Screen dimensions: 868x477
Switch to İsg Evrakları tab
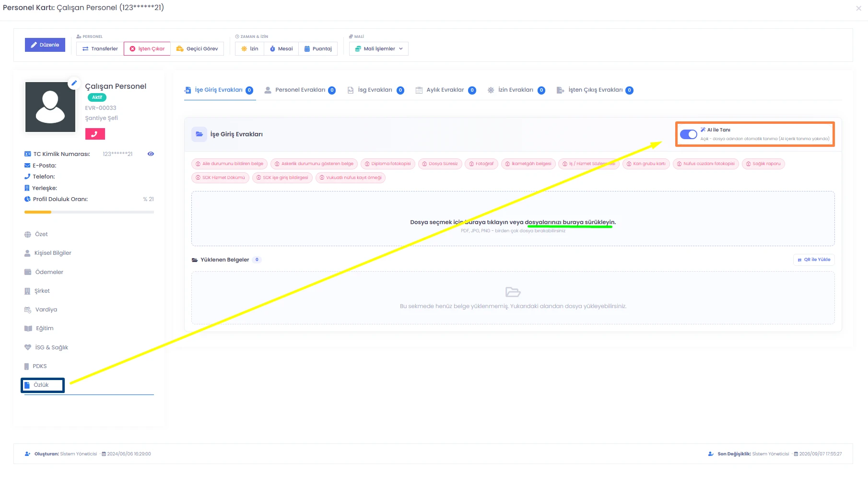coord(376,90)
